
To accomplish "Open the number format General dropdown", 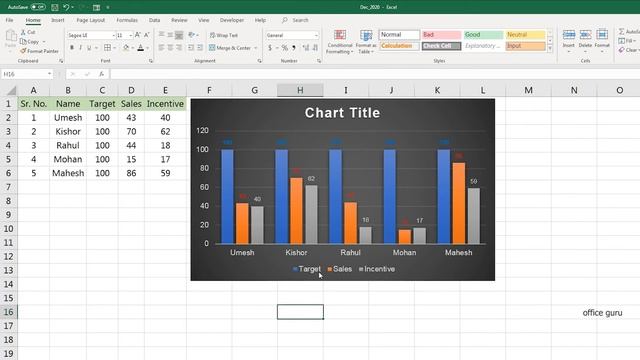I will pyautogui.click(x=316, y=36).
